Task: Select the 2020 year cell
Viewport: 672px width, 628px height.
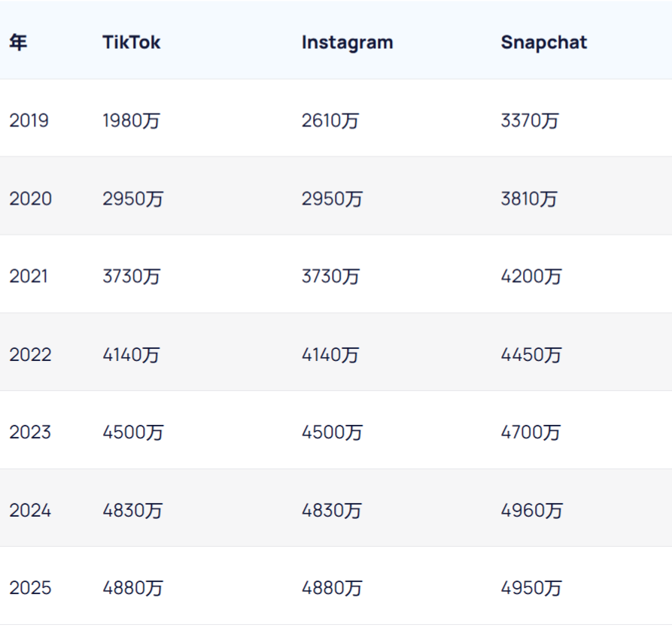Action: click(30, 199)
